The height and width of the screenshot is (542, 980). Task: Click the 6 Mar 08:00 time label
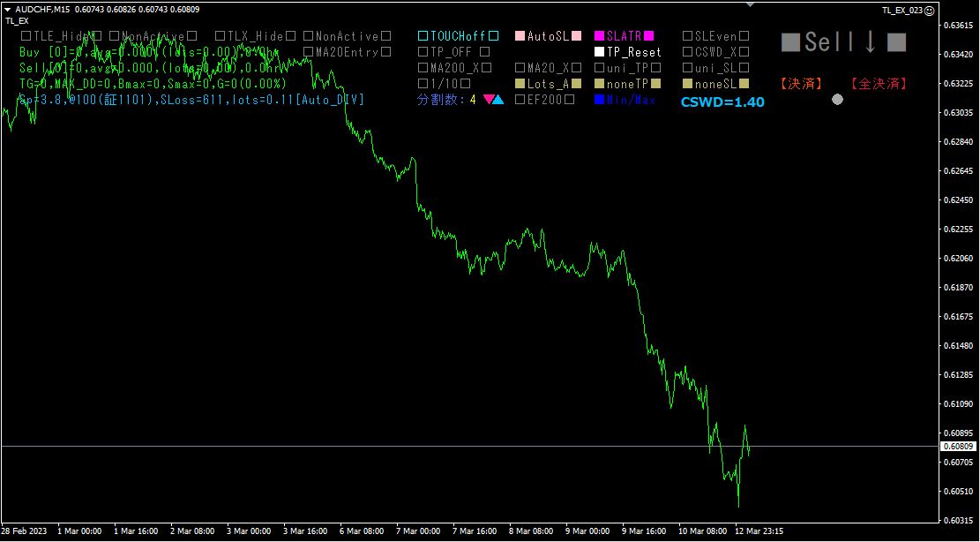click(x=362, y=531)
